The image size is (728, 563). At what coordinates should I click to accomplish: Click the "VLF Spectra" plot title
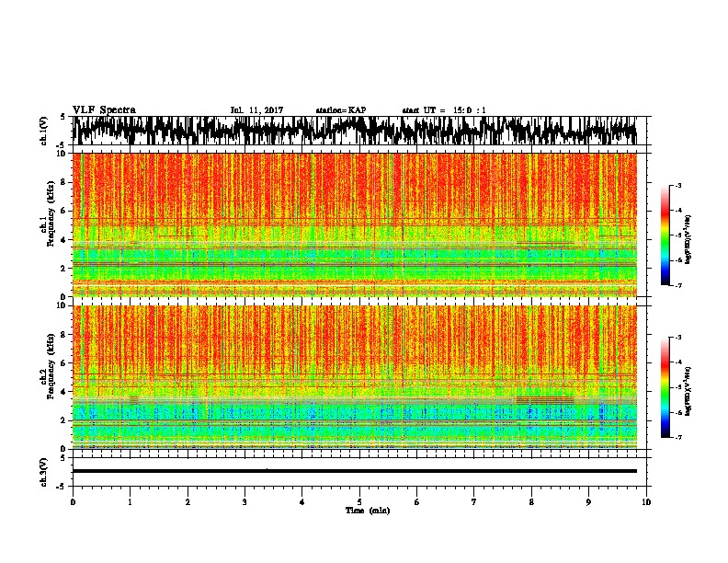tap(104, 110)
